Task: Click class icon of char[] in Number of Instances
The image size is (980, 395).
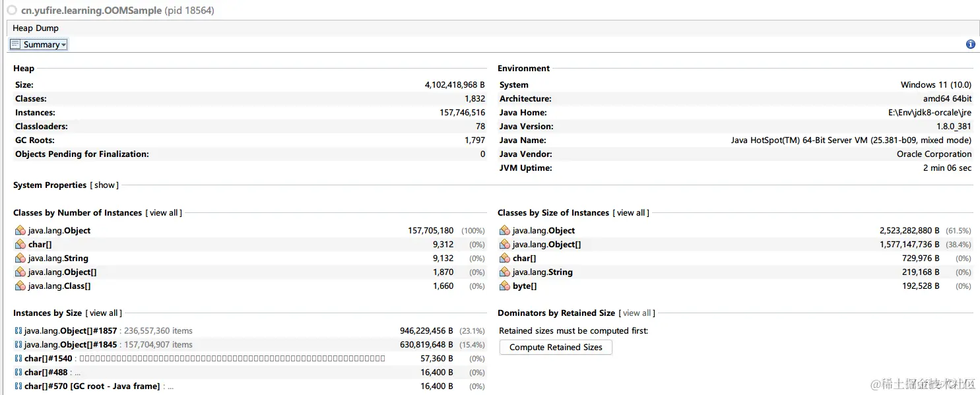Action: click(x=20, y=245)
